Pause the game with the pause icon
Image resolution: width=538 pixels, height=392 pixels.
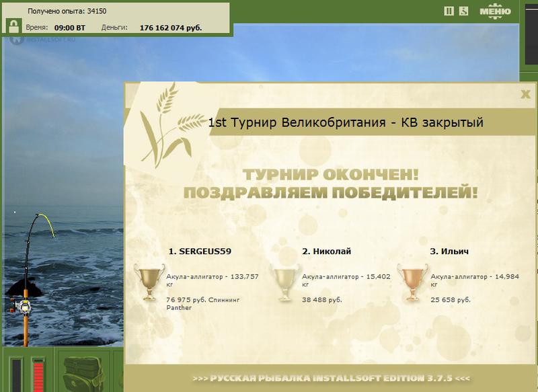click(x=449, y=11)
